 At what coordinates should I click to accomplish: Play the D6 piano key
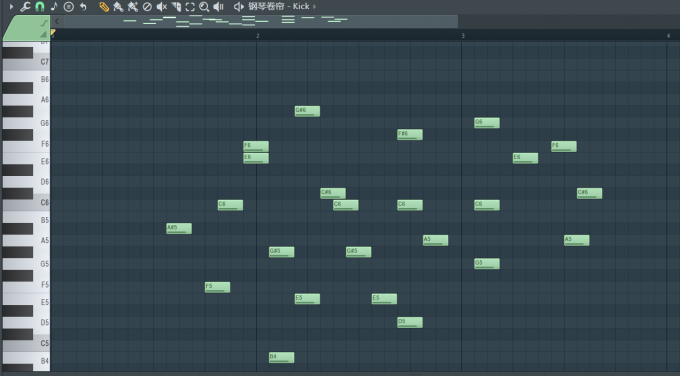(x=41, y=182)
